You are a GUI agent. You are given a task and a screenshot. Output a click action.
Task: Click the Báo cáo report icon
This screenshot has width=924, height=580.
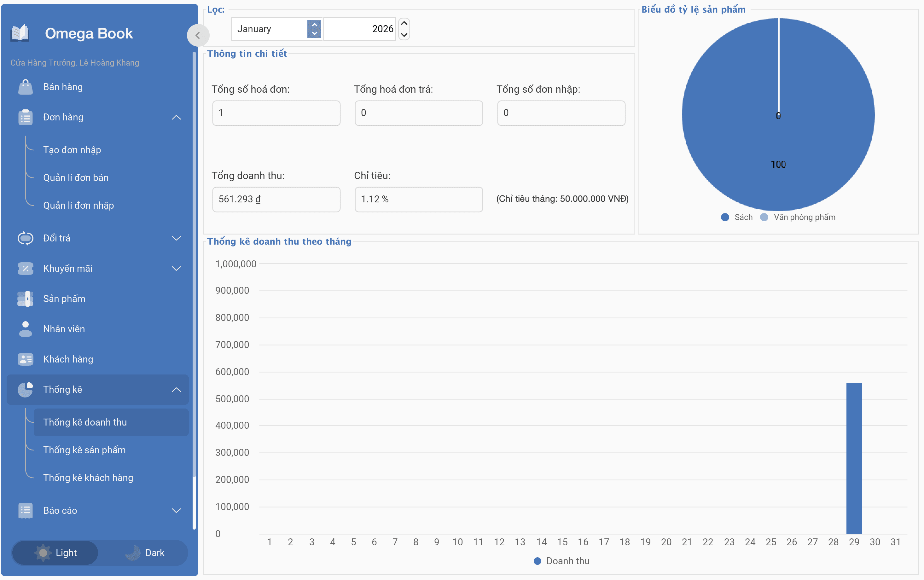[x=25, y=511]
